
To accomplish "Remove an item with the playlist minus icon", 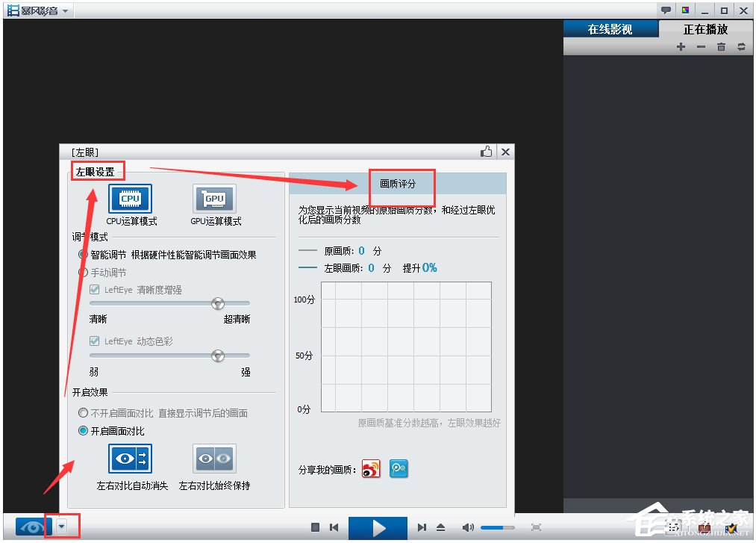I will (701, 47).
